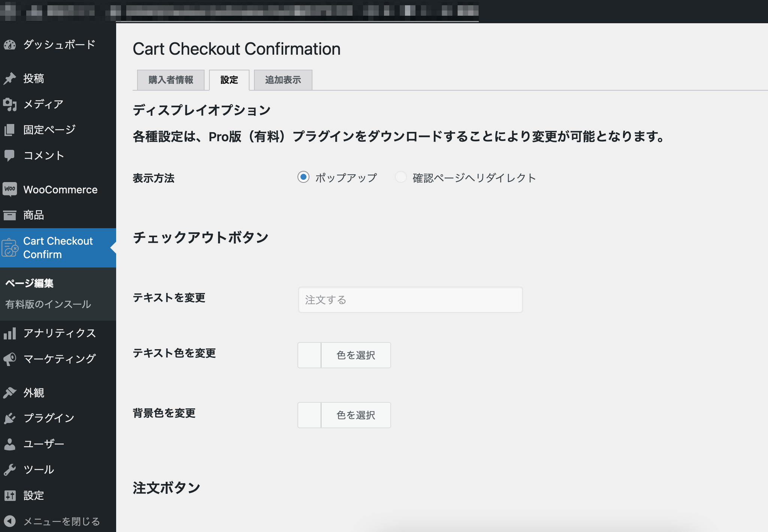Image resolution: width=768 pixels, height=532 pixels.
Task: Open 設定 in the sidebar menu
Action: pos(58,495)
